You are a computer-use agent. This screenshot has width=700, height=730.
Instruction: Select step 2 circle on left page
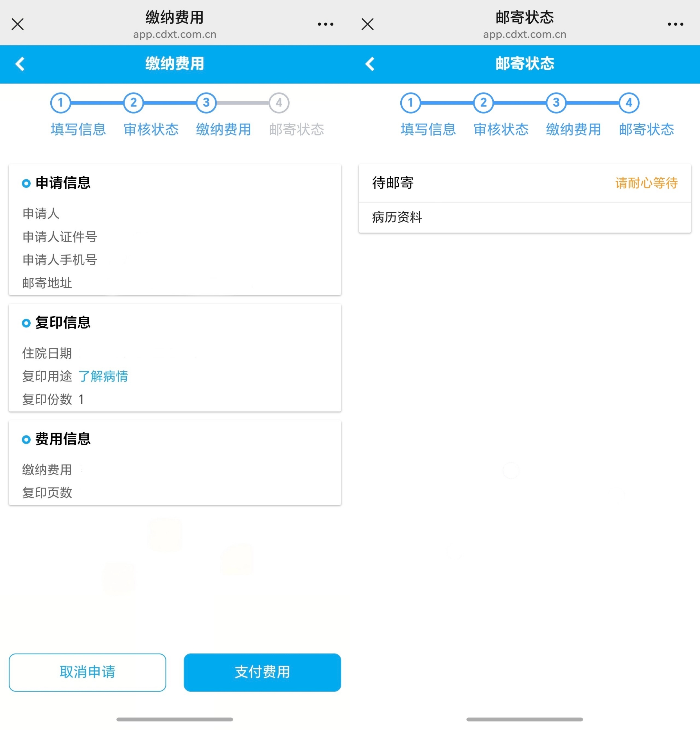click(133, 103)
